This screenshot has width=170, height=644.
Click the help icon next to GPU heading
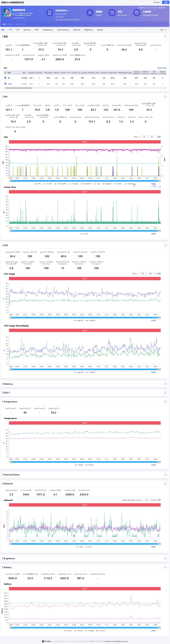click(10, 393)
